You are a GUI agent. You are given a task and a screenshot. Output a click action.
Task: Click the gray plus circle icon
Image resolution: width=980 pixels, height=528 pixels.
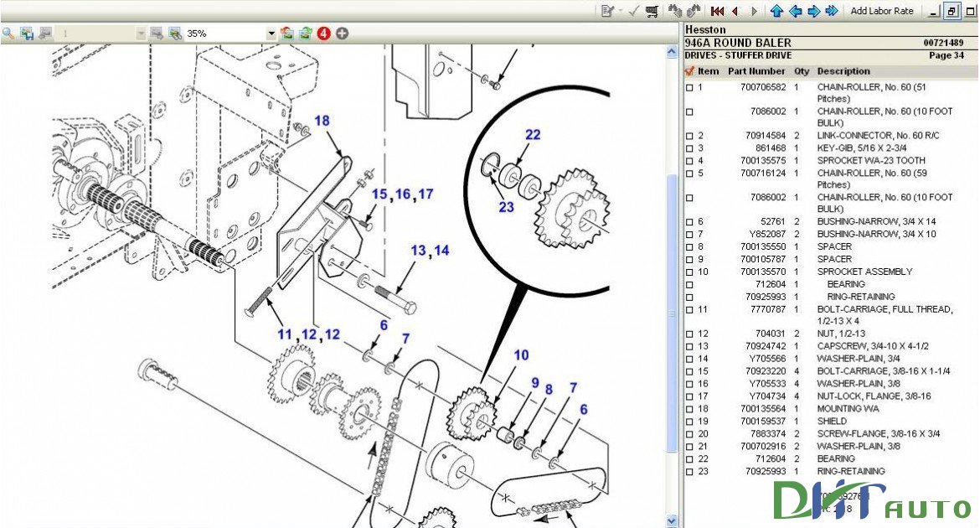342,34
